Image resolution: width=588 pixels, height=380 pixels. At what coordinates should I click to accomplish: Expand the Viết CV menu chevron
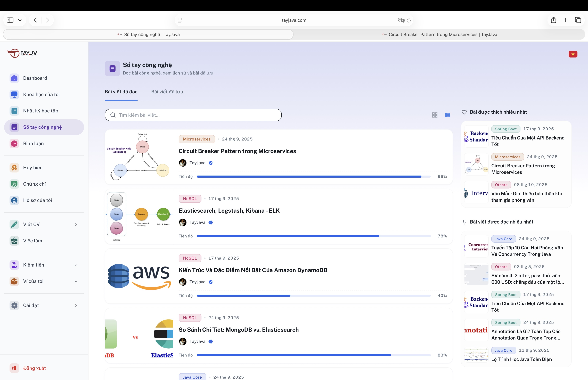76,224
